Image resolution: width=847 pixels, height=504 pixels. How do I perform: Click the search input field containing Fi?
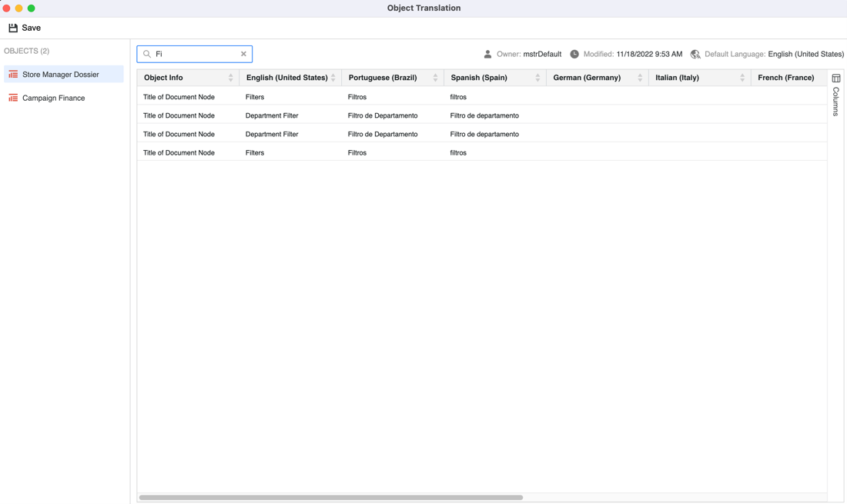(x=196, y=54)
